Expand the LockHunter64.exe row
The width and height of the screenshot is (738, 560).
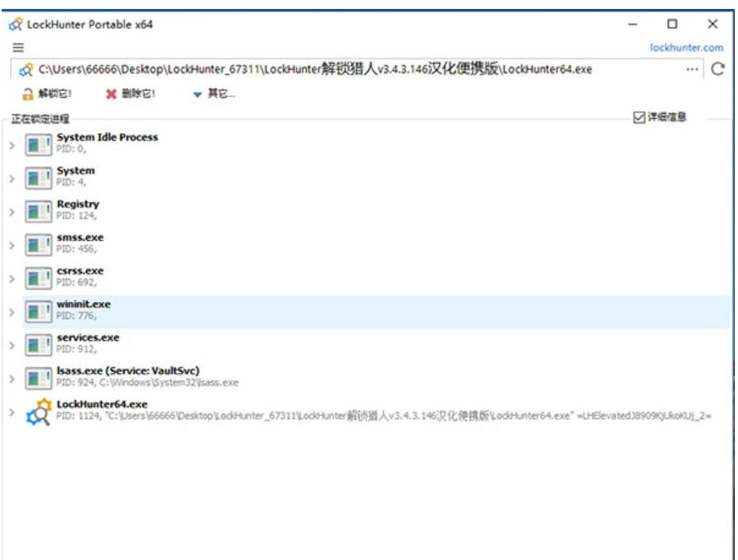tap(12, 413)
